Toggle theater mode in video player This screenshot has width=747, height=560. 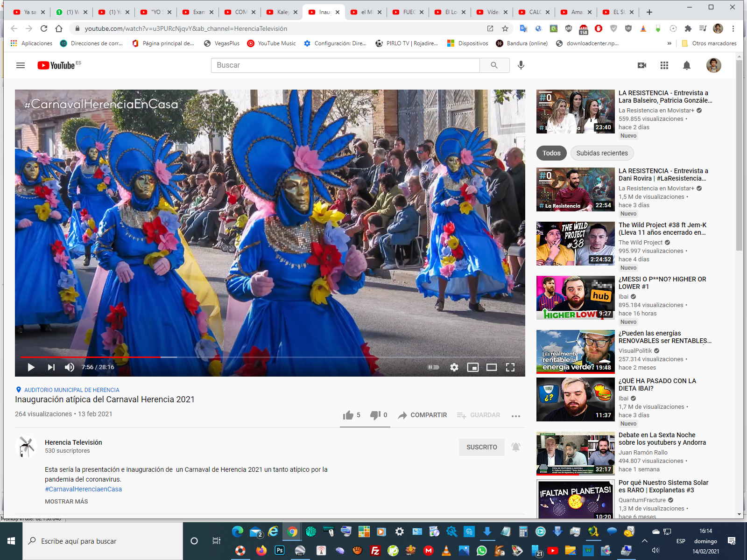coord(492,367)
